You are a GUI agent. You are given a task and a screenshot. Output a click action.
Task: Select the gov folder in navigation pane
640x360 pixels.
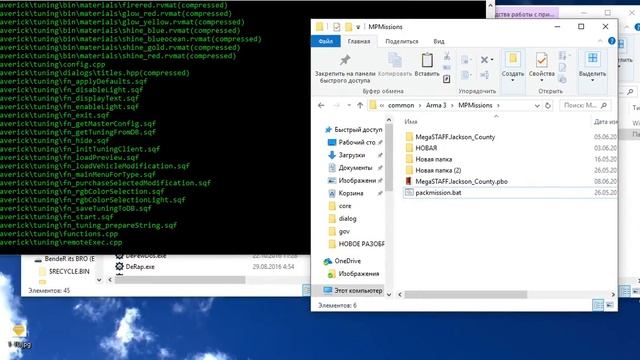[344, 231]
